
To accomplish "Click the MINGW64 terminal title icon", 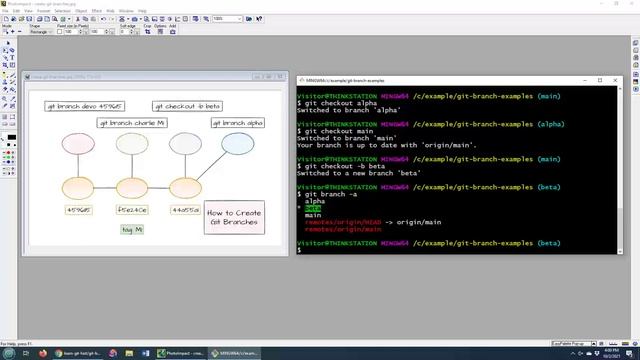I will (302, 80).
